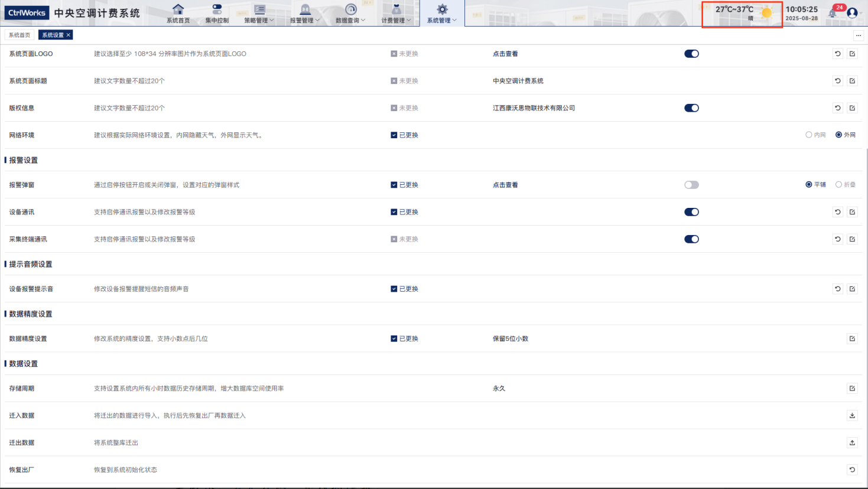Select the 内网 radio option
868x489 pixels.
coord(809,135)
